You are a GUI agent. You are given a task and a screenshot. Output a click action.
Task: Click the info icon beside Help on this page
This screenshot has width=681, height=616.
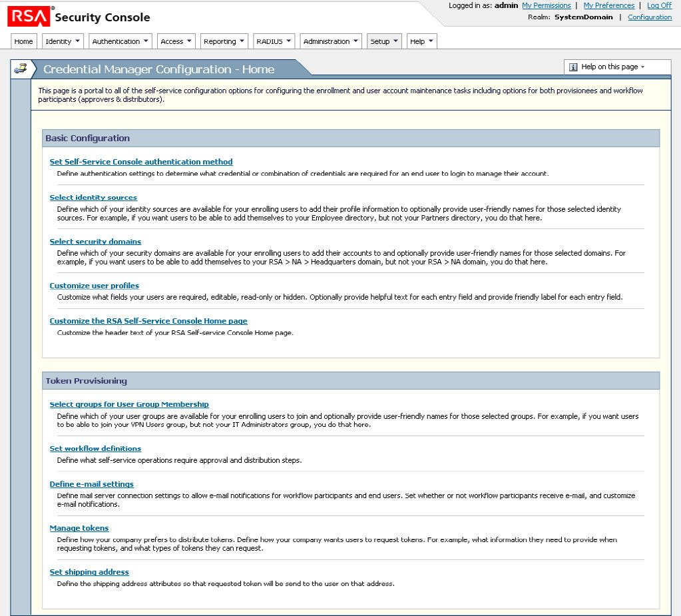click(573, 67)
